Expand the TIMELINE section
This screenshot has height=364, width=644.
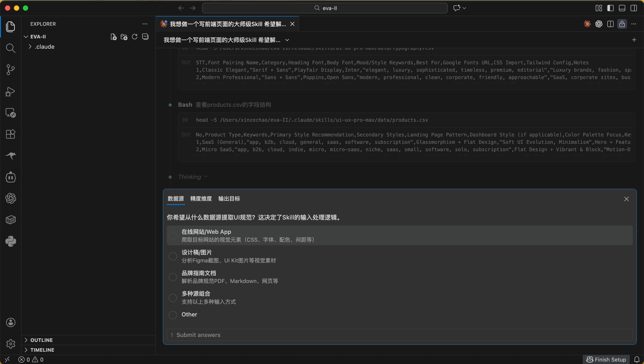coord(26,350)
